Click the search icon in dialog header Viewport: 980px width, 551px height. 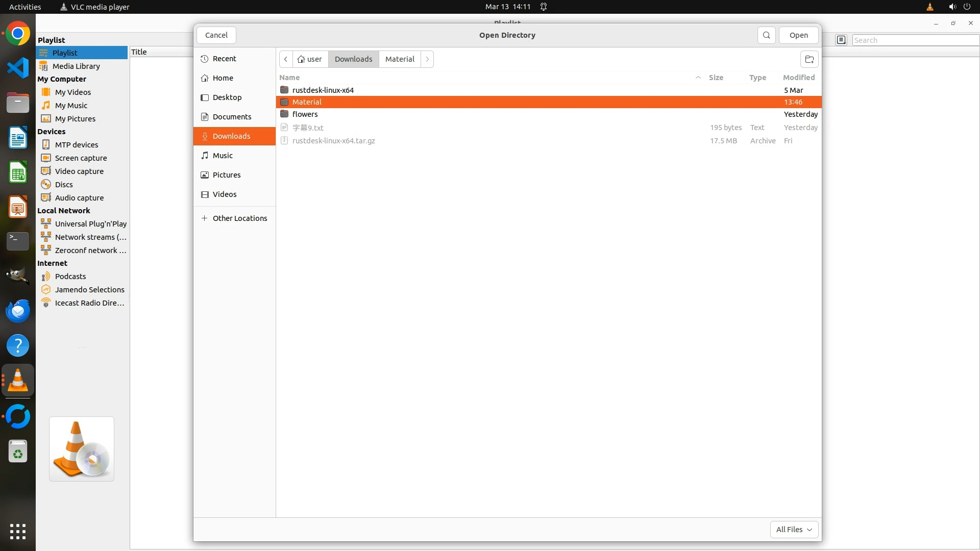point(766,35)
